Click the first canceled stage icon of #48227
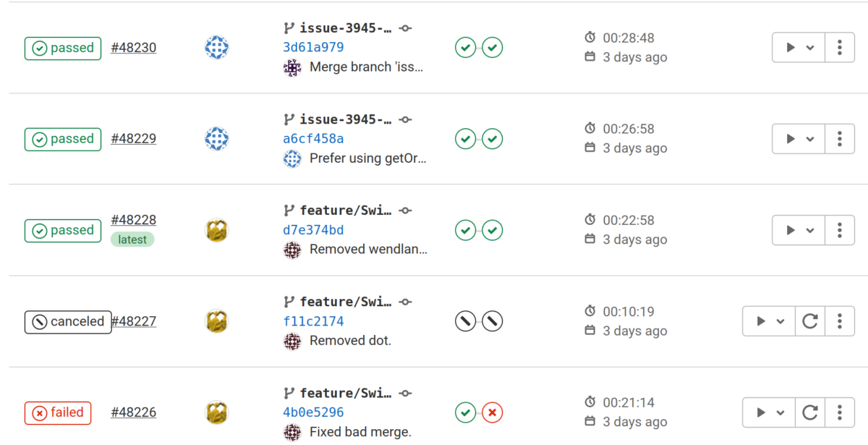The height and width of the screenshot is (445, 868). (465, 321)
